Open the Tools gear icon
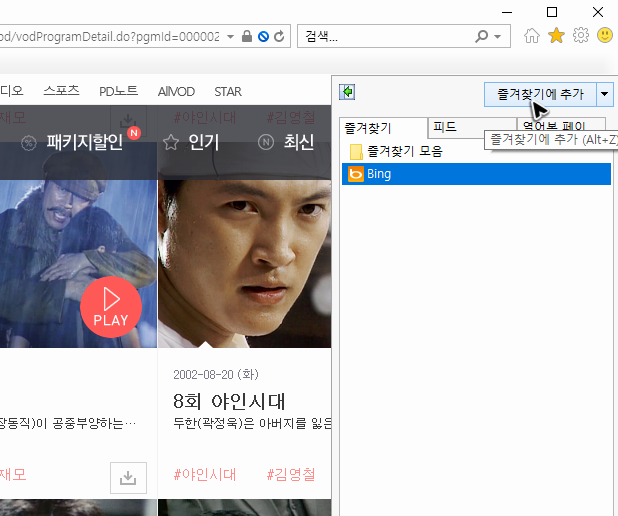Image resolution: width=618 pixels, height=516 pixels. (581, 36)
